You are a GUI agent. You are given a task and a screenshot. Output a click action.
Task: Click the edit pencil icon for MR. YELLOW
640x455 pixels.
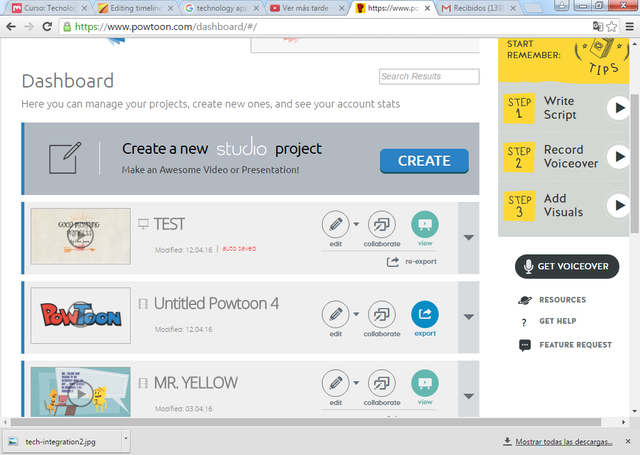336,383
